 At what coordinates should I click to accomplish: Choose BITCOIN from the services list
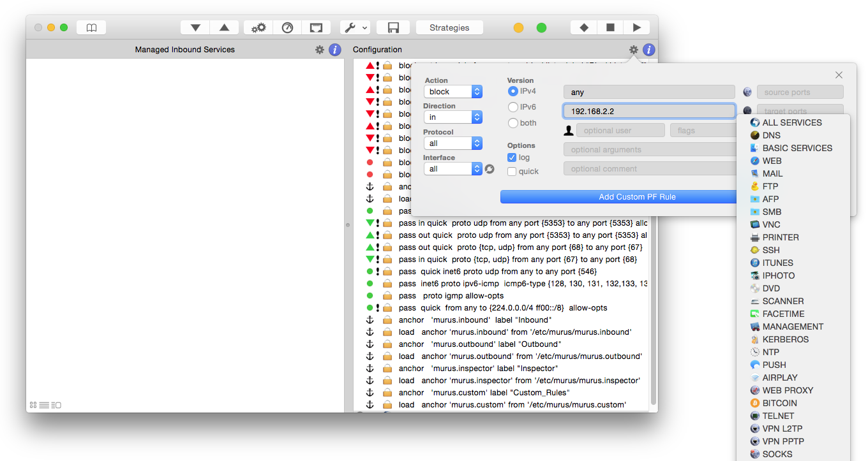779,403
